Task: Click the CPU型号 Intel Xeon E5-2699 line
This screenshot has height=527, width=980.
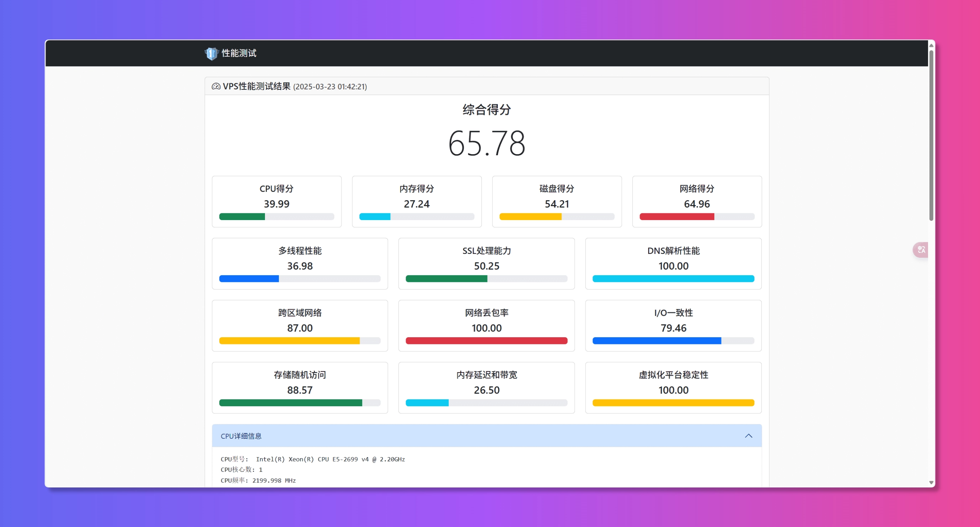Action: (313, 459)
